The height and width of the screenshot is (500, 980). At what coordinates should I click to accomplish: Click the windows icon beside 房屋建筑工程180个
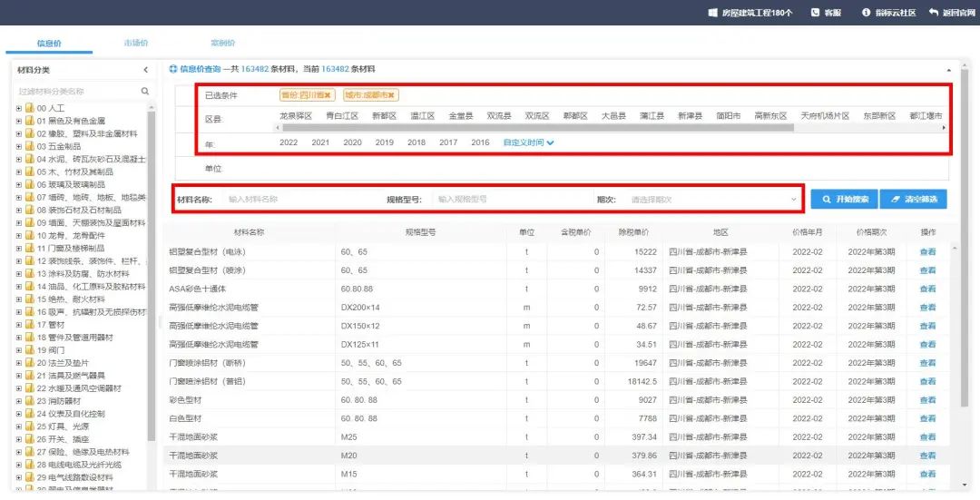[712, 13]
